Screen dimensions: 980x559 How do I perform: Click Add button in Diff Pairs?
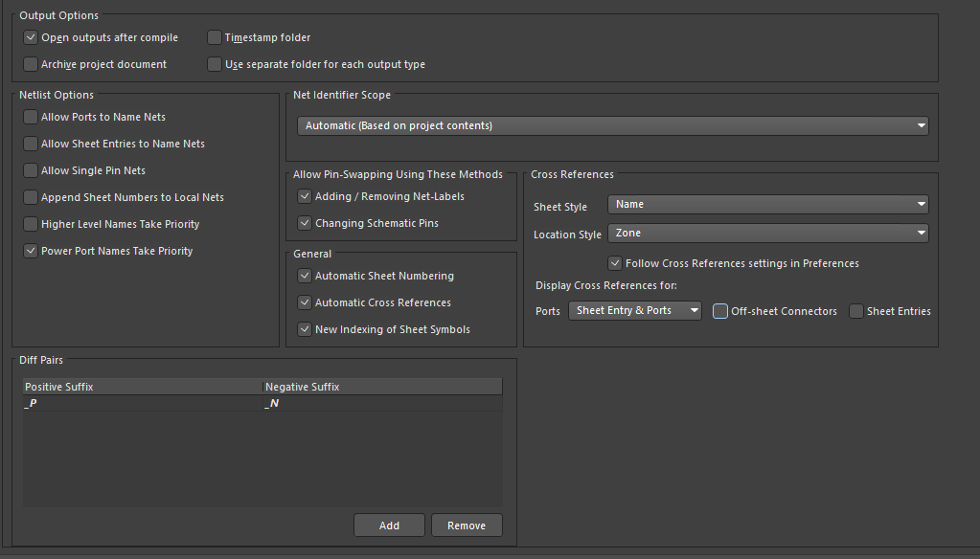click(x=389, y=525)
